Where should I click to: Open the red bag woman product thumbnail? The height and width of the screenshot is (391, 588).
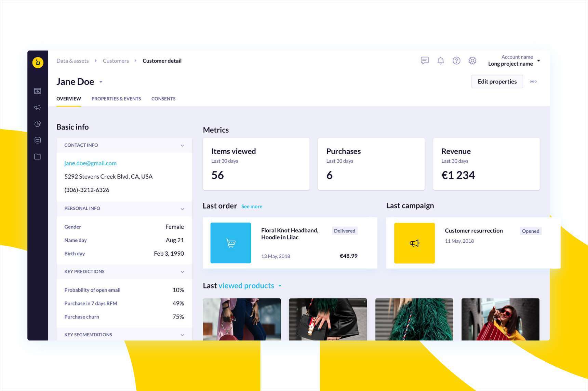(500, 319)
